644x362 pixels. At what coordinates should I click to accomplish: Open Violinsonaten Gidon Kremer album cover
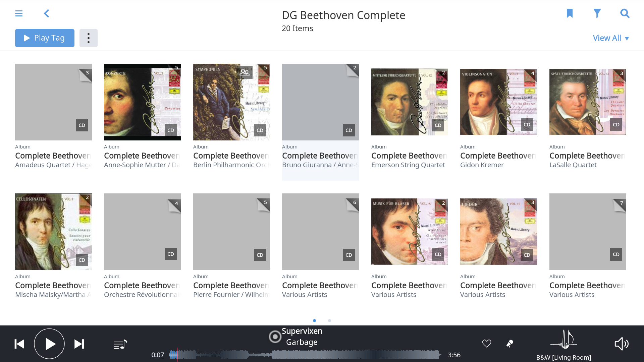click(499, 102)
